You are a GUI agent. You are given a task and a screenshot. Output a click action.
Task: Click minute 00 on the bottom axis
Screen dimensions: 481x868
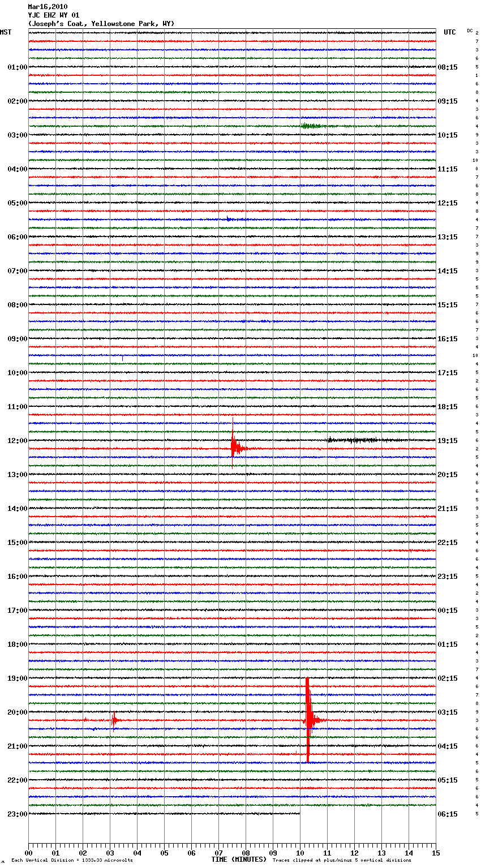[28, 853]
